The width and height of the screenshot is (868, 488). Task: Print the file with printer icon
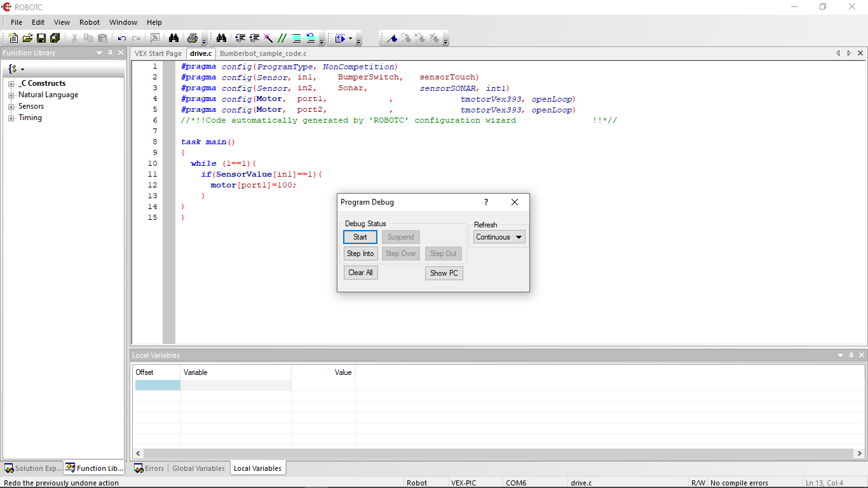coord(193,38)
